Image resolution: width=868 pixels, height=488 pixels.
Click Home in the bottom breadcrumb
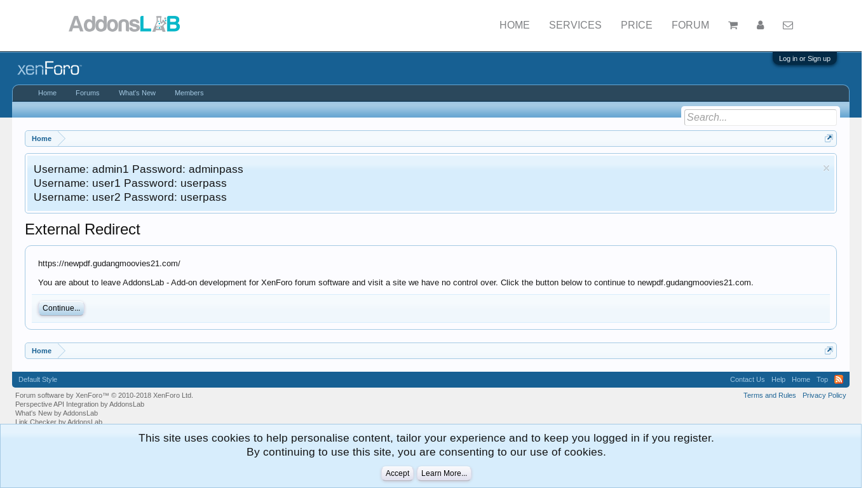click(41, 351)
